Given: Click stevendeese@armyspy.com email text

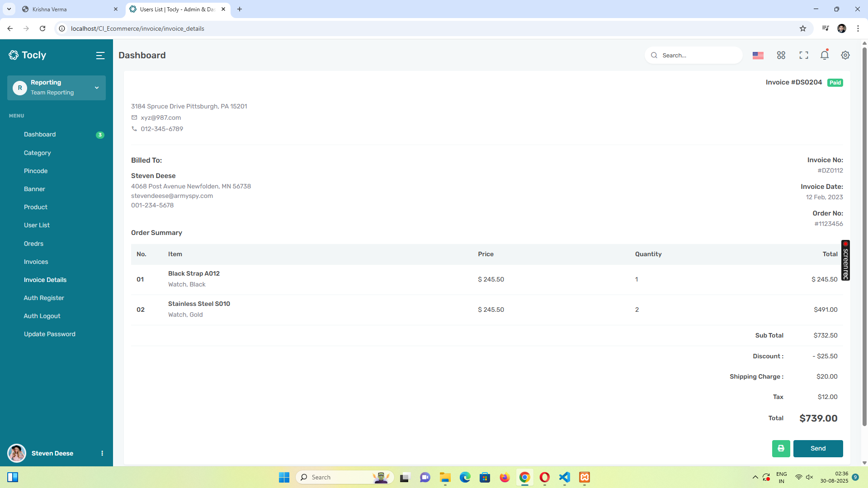Looking at the screenshot, I should (x=172, y=196).
